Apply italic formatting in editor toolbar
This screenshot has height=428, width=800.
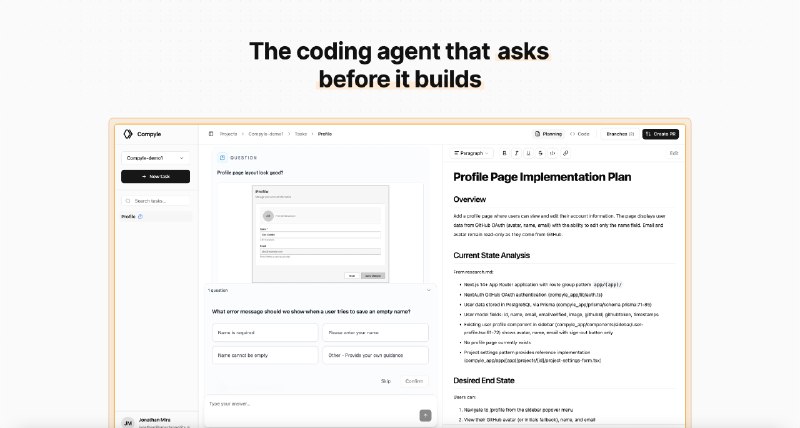(x=516, y=153)
